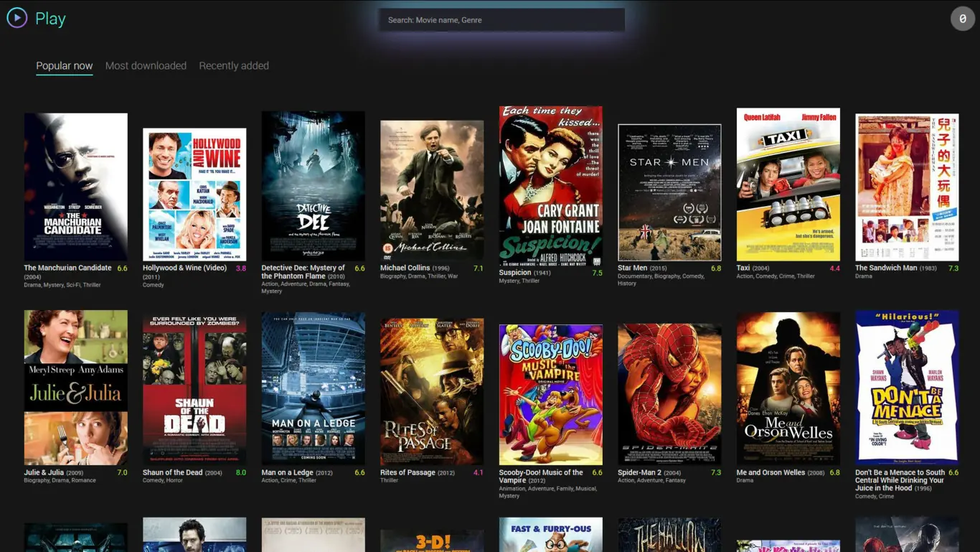Image resolution: width=980 pixels, height=552 pixels.
Task: Switch to the Most downloaded tab
Action: [x=146, y=65]
